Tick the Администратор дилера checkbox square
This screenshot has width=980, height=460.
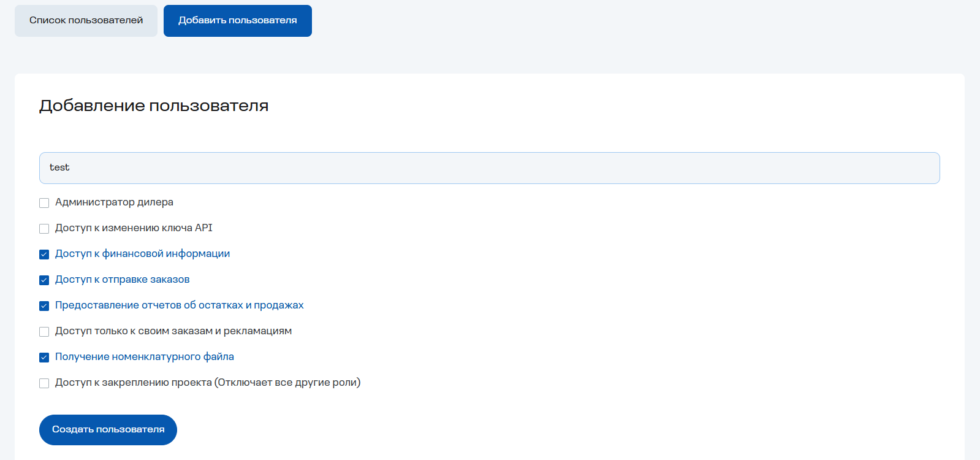pyautogui.click(x=44, y=203)
